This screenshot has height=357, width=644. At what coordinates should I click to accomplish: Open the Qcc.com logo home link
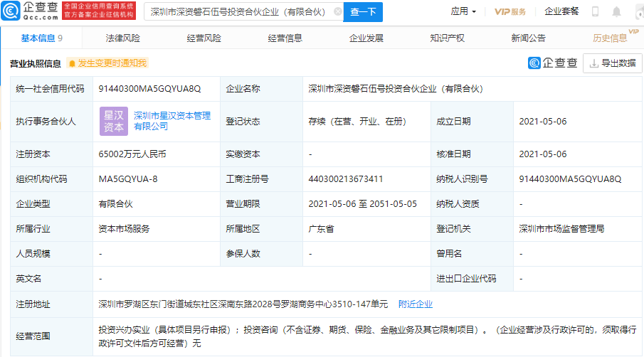tap(30, 11)
